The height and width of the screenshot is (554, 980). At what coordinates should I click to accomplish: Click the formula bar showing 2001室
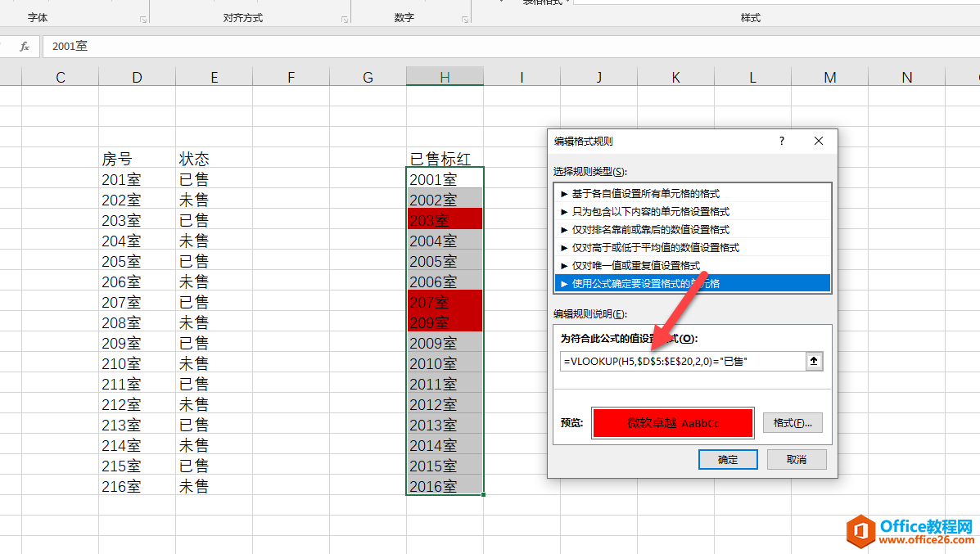click(511, 46)
